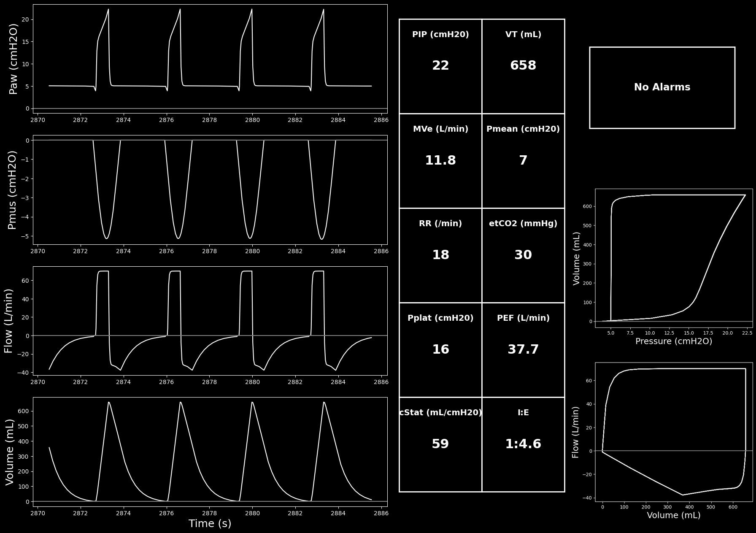Click the Pressure (cmH2O) loop axis label
Image resolution: width=756 pixels, height=533 pixels.
674,341
